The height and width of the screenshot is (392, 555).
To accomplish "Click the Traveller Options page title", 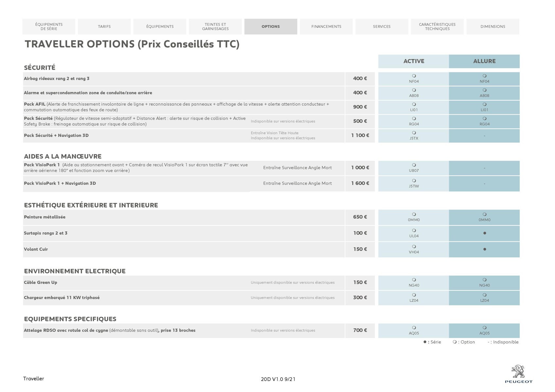I will [132, 44].
